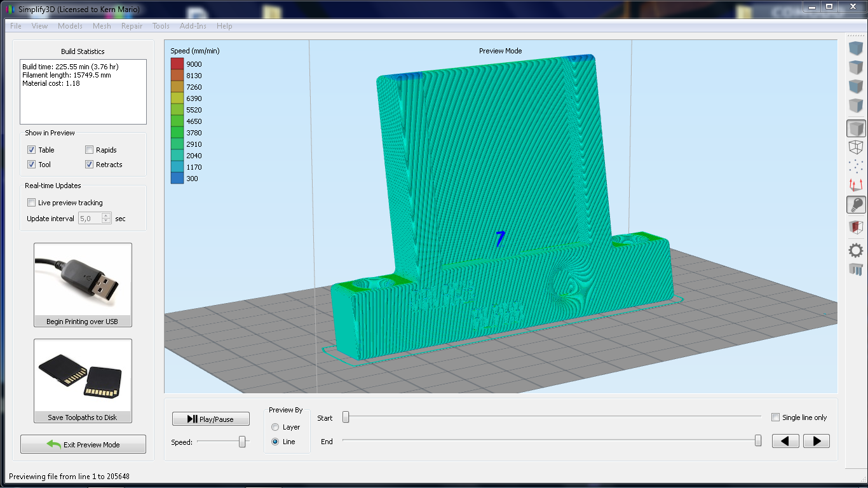The width and height of the screenshot is (868, 488).
Task: Step forward with the right arrow button
Action: (817, 441)
